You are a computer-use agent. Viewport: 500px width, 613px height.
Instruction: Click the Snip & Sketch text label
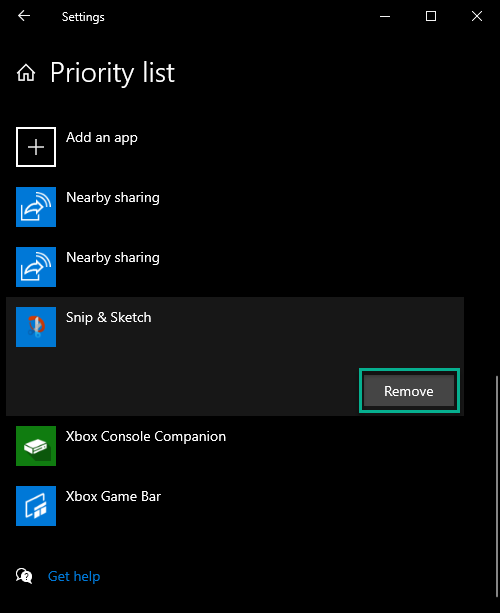click(108, 317)
